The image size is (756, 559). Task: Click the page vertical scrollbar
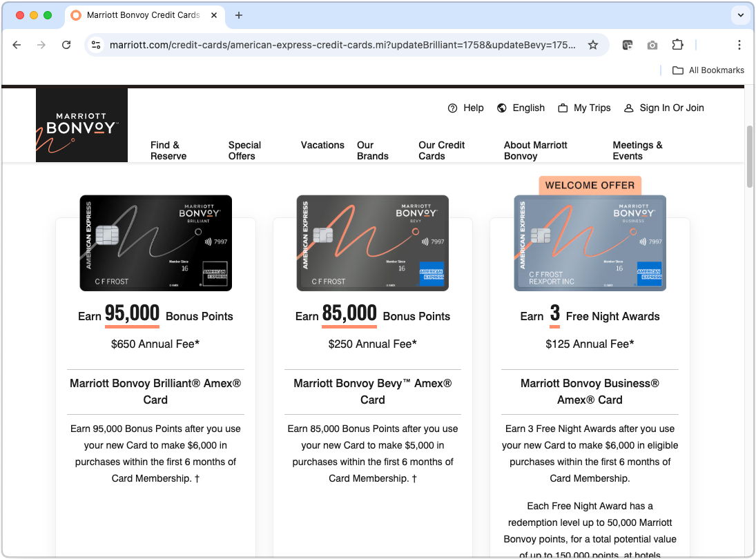tap(749, 157)
